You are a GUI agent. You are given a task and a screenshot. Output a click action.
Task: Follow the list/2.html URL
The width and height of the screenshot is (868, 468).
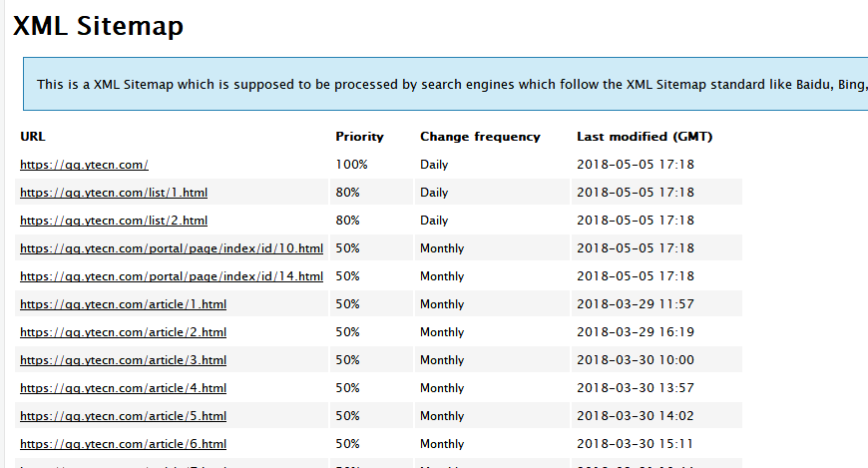(114, 221)
